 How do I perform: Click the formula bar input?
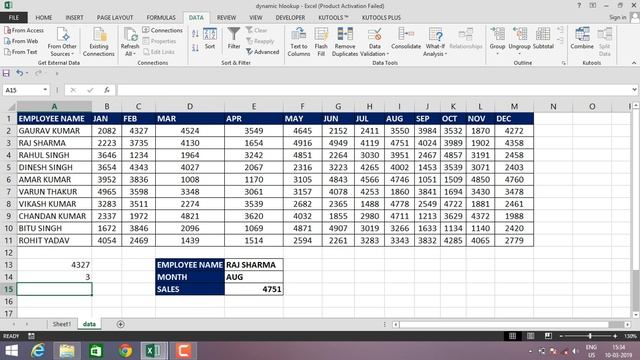point(373,90)
